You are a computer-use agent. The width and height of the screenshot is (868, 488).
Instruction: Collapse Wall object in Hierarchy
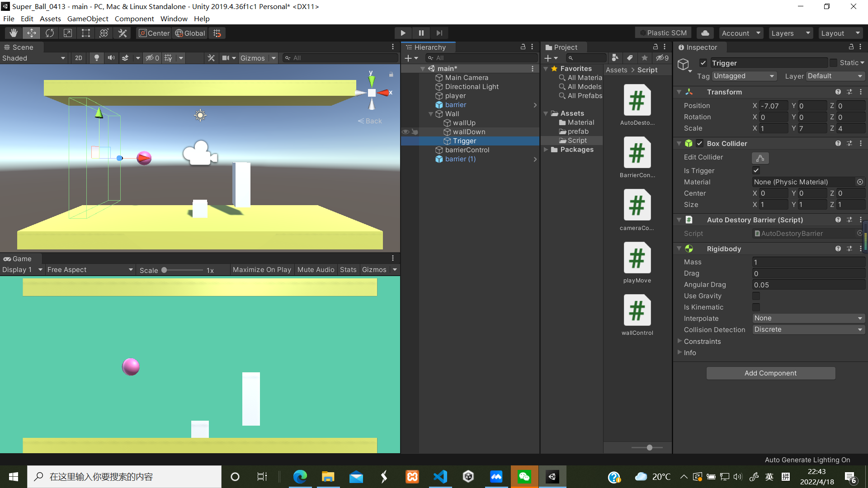click(431, 114)
